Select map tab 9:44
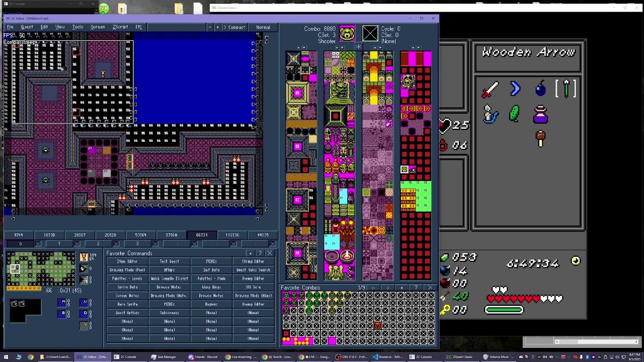Image resolution: width=644 pixels, height=362 pixels. [19, 235]
